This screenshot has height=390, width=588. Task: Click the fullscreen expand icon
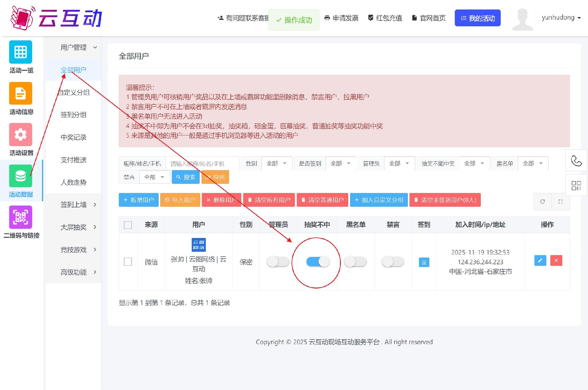(560, 202)
